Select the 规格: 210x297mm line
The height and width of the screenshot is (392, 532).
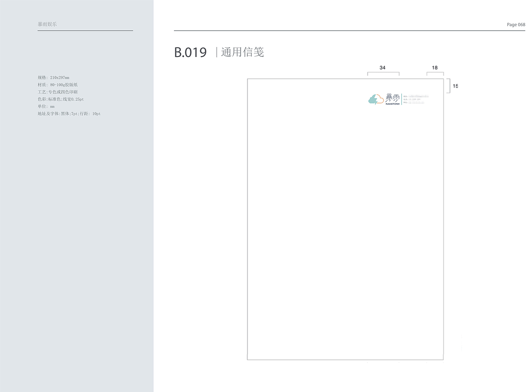click(54, 78)
